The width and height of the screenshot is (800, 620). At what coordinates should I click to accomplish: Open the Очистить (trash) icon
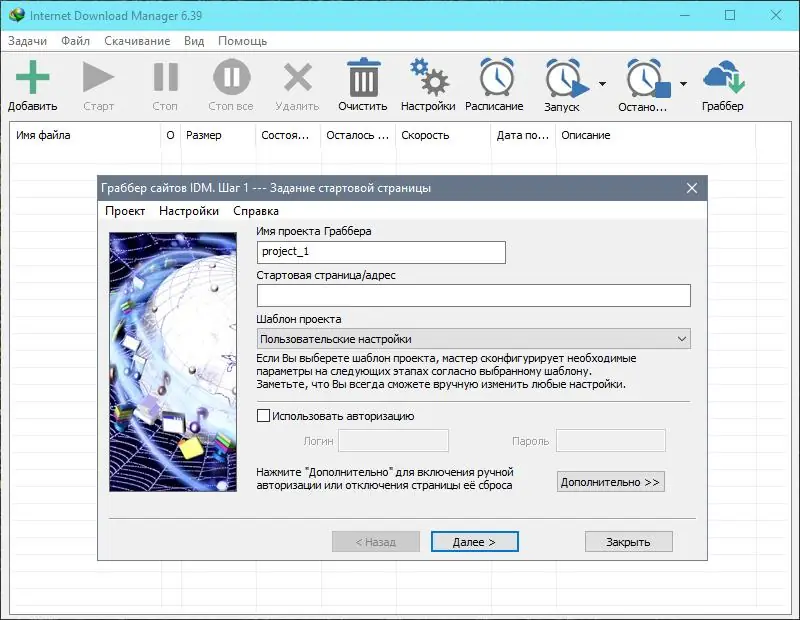(361, 78)
